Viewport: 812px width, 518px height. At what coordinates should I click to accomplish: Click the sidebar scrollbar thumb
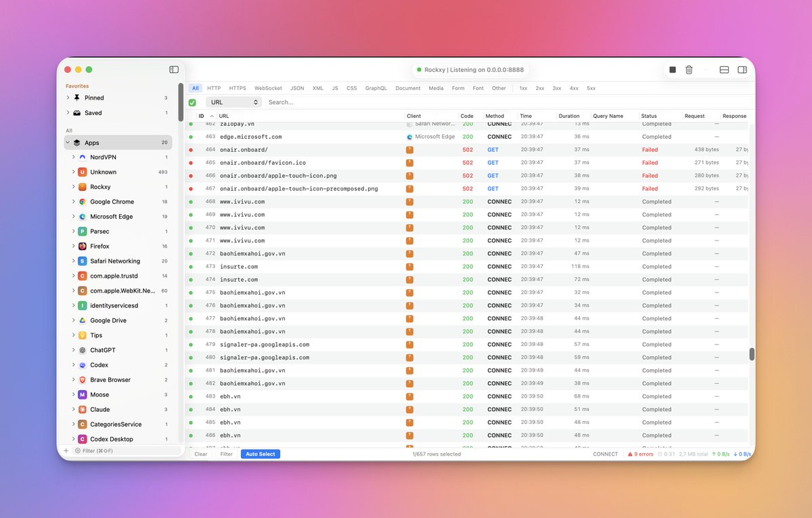coord(181,103)
